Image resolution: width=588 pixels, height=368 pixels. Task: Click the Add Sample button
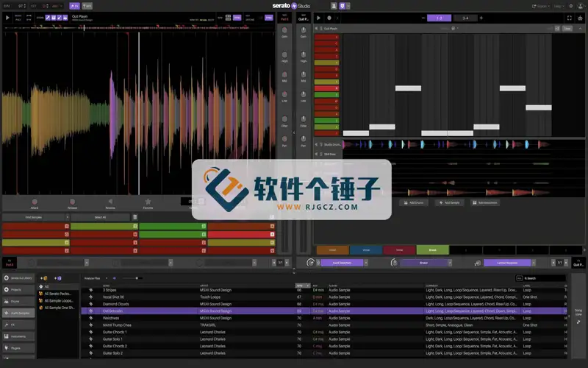(450, 202)
